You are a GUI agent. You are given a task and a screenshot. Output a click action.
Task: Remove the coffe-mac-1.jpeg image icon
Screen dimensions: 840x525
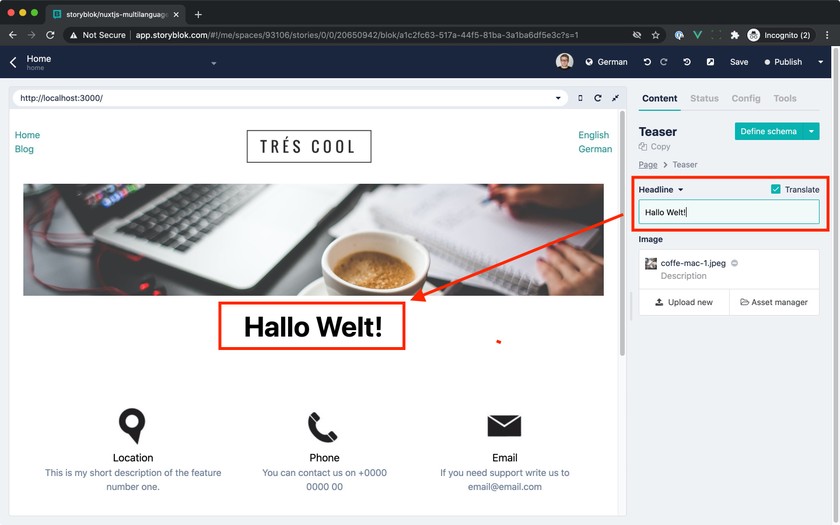coord(734,263)
